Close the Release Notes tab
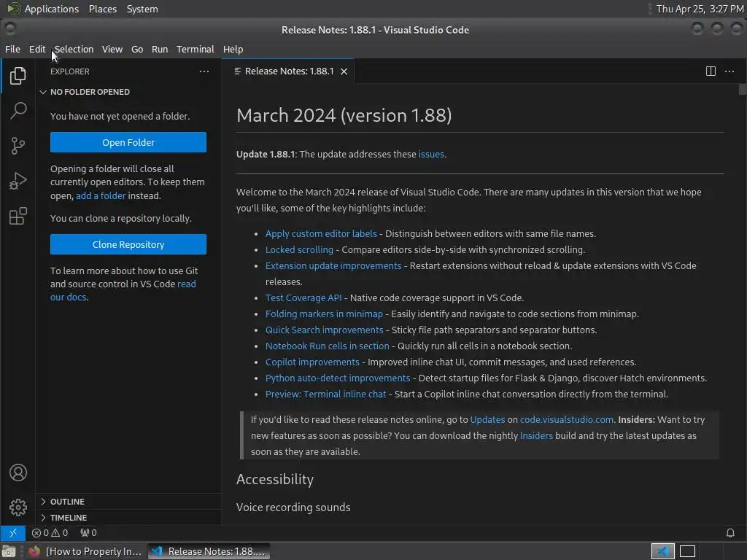 344,71
